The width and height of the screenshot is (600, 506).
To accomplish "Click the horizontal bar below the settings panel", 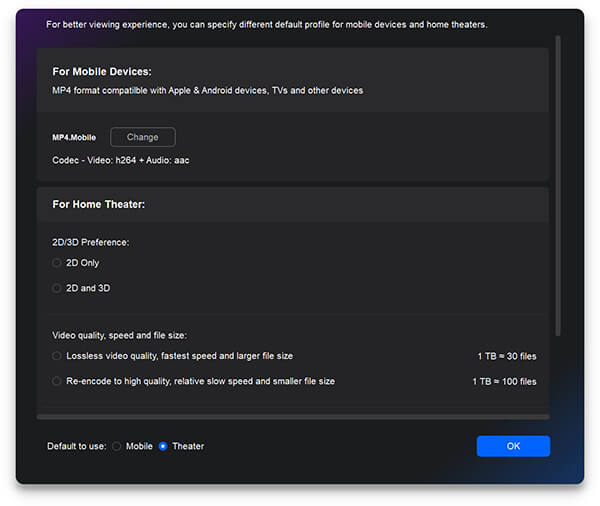I will [x=292, y=417].
